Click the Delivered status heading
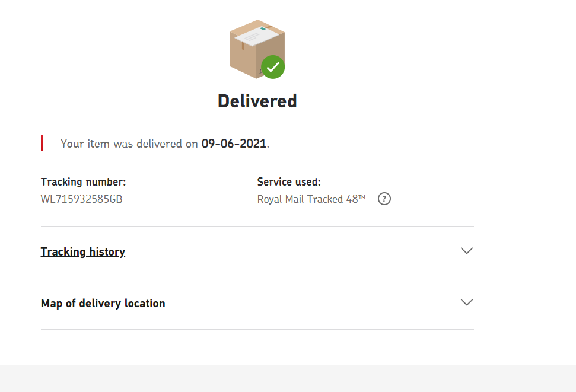The image size is (576, 392). point(257,101)
